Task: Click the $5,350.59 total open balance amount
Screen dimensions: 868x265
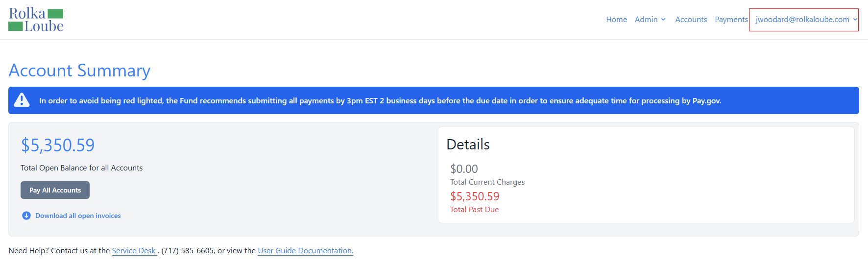Action: (58, 145)
